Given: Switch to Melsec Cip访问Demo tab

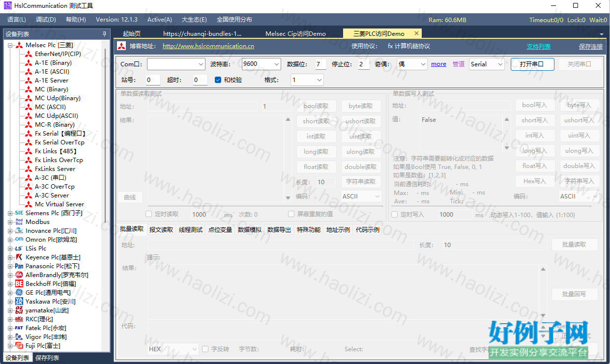Looking at the screenshot, I should (x=295, y=34).
